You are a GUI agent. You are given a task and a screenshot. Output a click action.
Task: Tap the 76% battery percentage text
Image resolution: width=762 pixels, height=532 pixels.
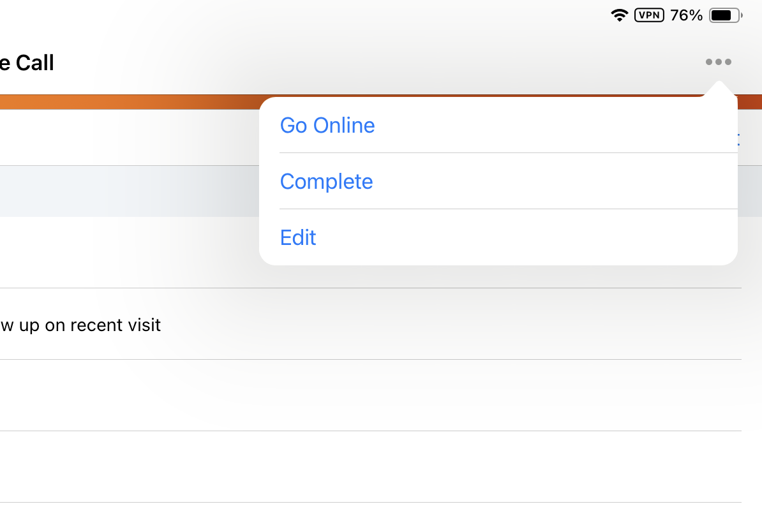click(x=686, y=15)
